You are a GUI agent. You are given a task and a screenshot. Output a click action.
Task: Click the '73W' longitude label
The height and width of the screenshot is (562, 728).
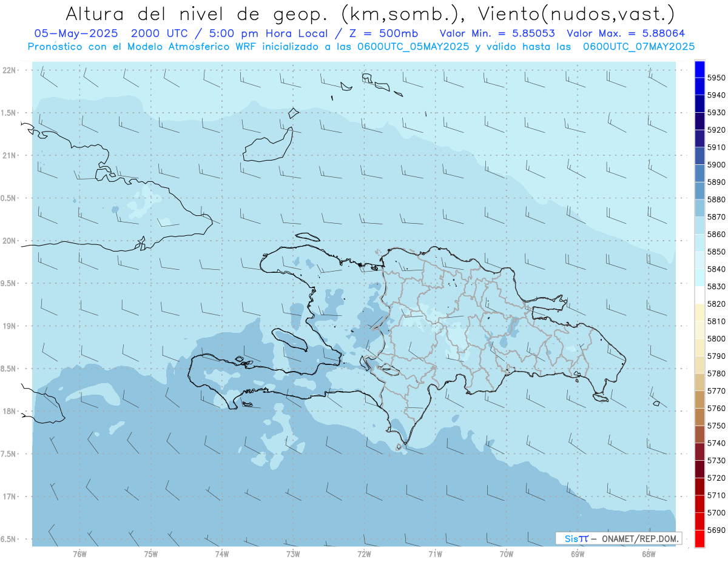293,554
